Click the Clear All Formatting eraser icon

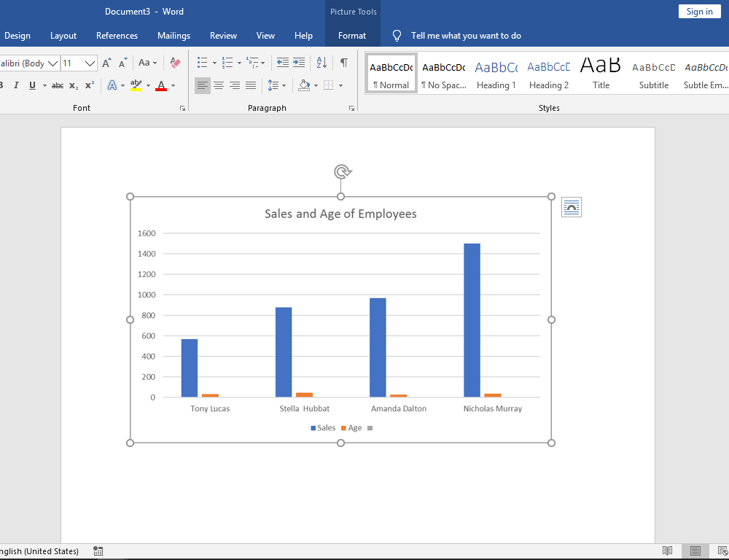coord(175,63)
